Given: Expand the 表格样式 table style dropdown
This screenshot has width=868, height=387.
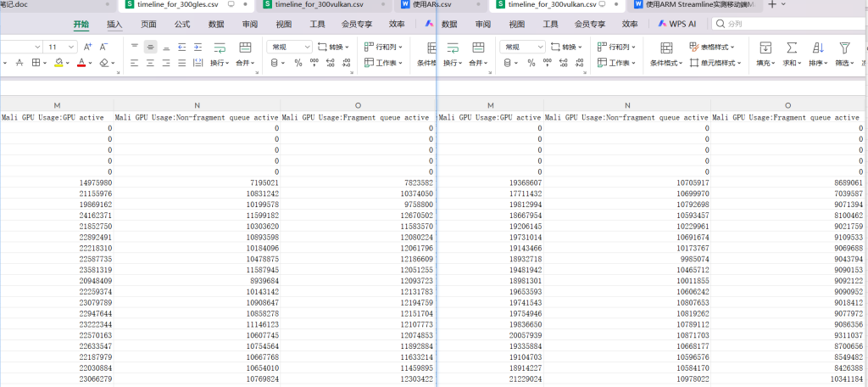Looking at the screenshot, I should [712, 48].
